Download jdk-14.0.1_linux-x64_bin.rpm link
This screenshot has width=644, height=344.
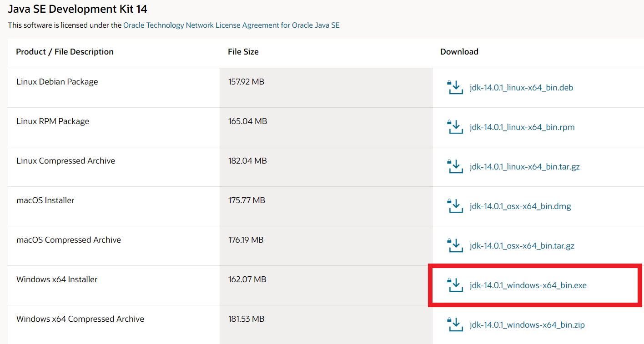click(x=522, y=127)
